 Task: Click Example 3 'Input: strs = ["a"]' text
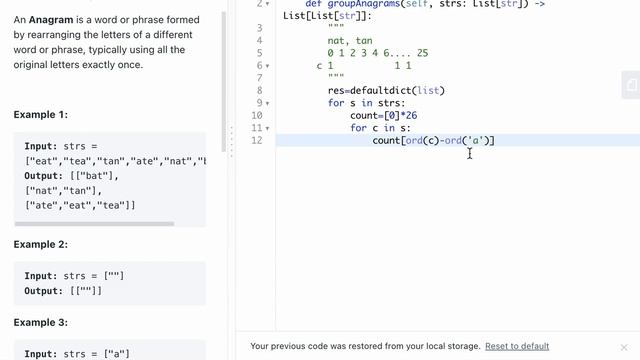click(x=77, y=354)
